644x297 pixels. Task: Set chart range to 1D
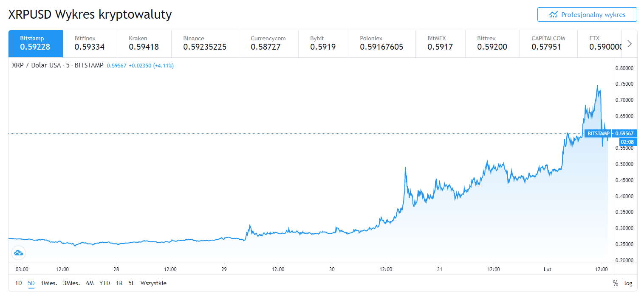pos(19,283)
